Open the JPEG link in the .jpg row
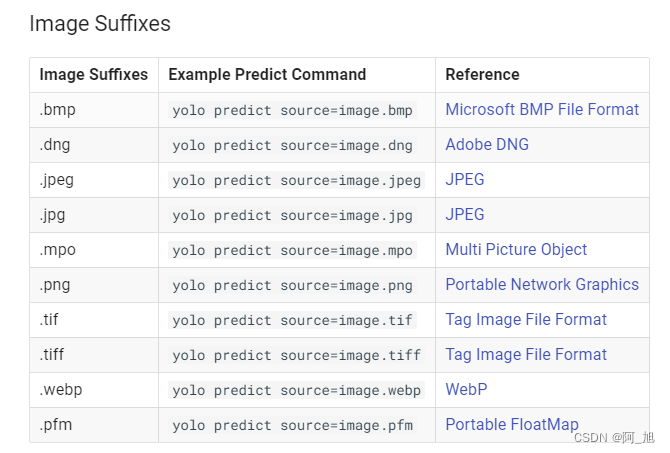 [465, 215]
